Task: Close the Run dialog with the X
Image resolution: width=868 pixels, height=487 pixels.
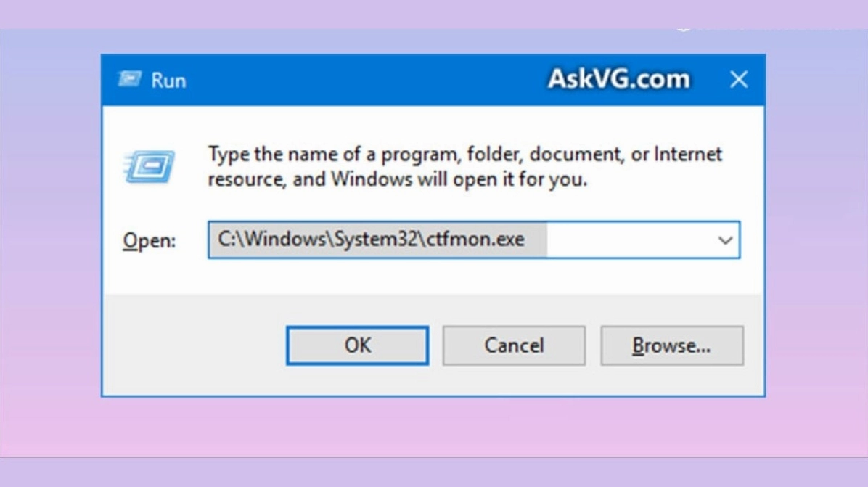Action: (740, 80)
